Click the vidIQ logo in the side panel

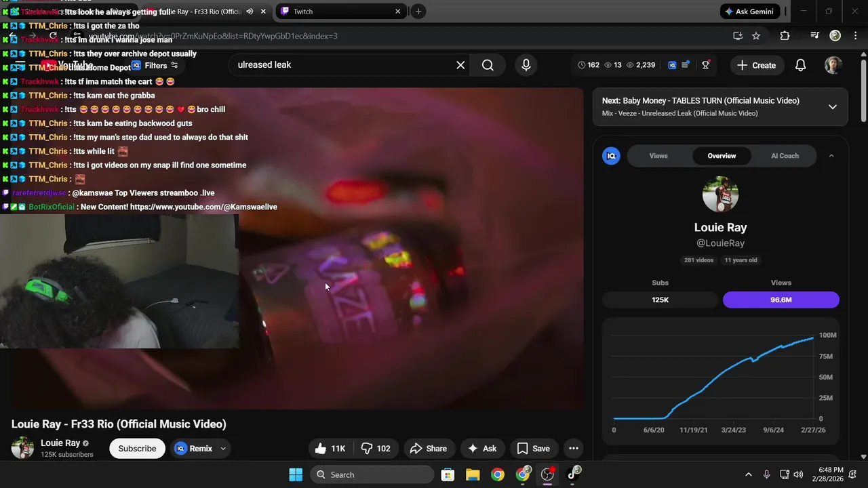pyautogui.click(x=611, y=156)
